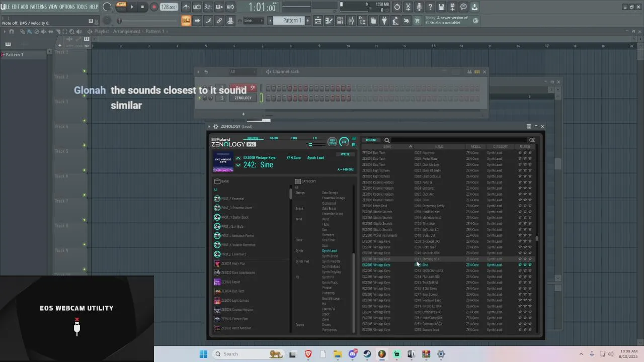Click the 128.000 tempo field
Screen dimensions: 644x362
coord(169,7)
